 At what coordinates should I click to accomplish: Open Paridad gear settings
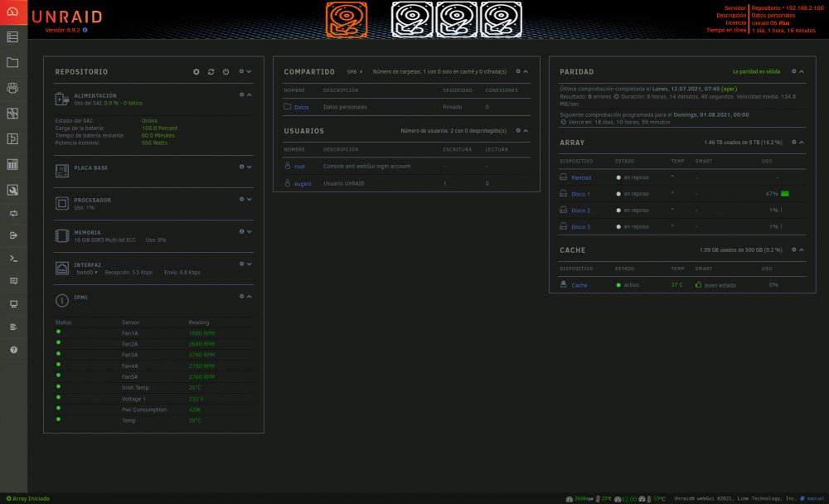[793, 71]
